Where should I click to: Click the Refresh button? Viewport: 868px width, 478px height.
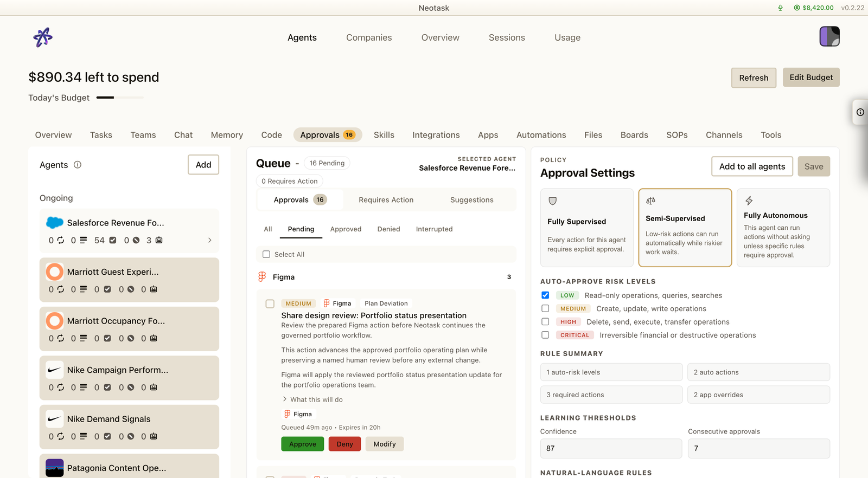(x=754, y=77)
